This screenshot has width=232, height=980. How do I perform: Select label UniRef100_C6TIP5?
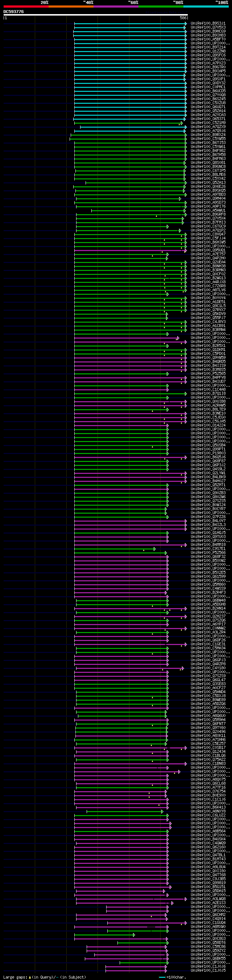pos(208,171)
